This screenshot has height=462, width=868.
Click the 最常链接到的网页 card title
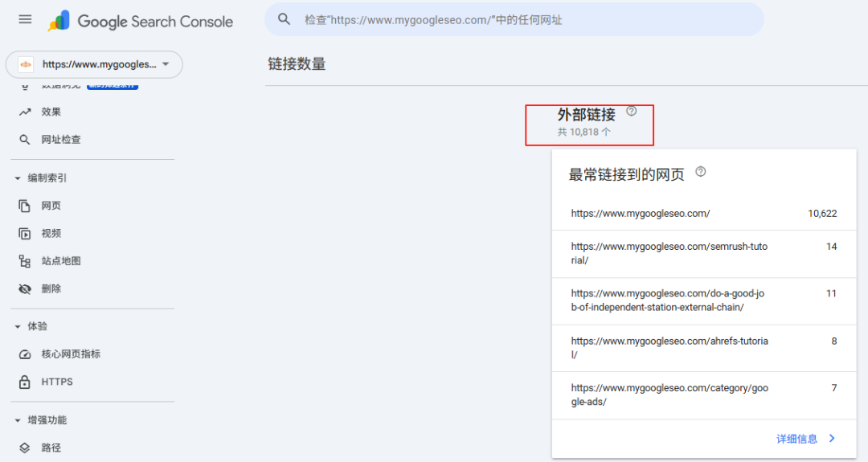627,175
